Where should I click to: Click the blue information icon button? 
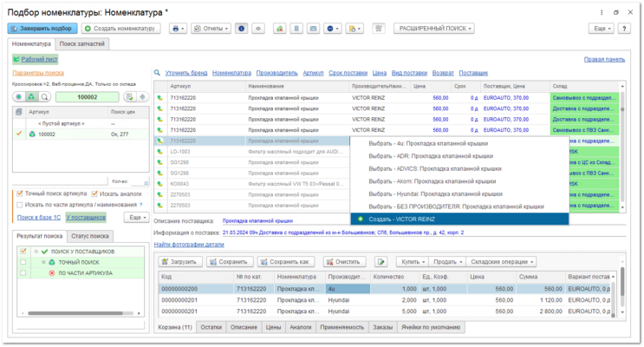242,29
